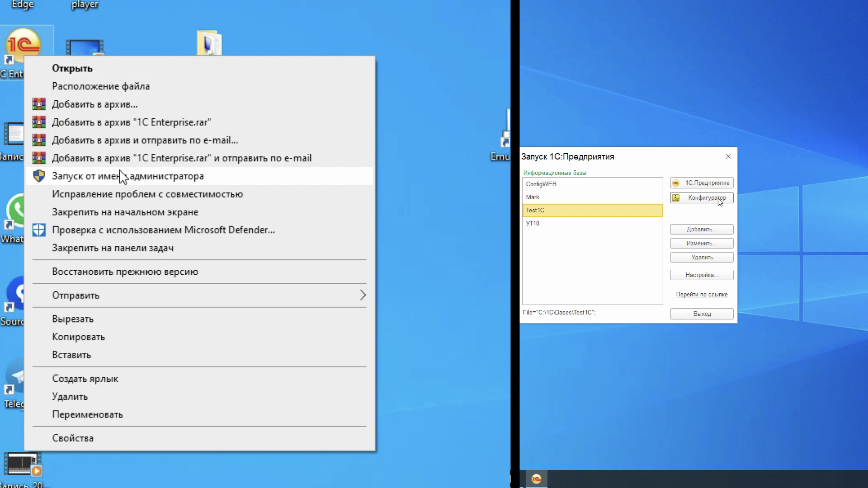868x488 pixels.
Task: Click the monitor-image desktop icon near 1C shortcut
Action: click(85, 48)
